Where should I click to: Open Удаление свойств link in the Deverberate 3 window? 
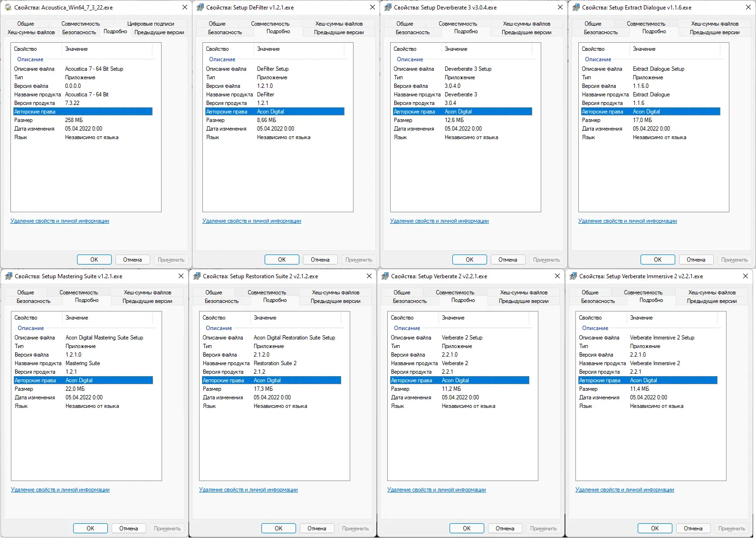click(440, 221)
